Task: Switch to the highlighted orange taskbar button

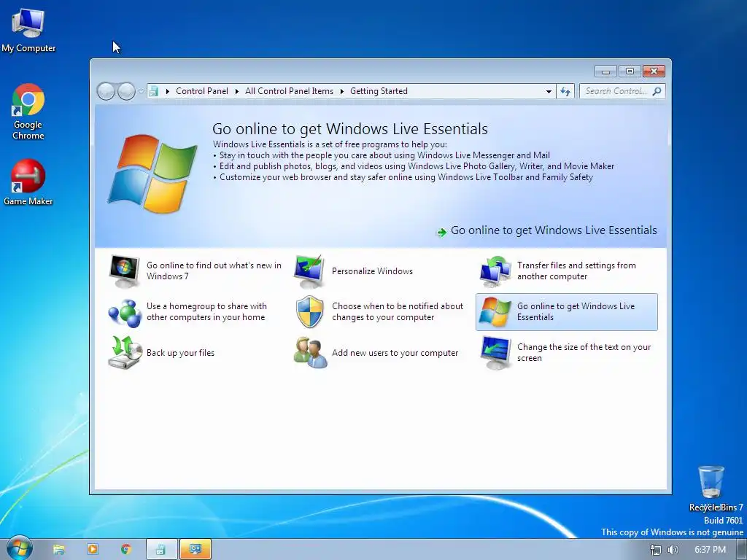Action: tap(196, 550)
